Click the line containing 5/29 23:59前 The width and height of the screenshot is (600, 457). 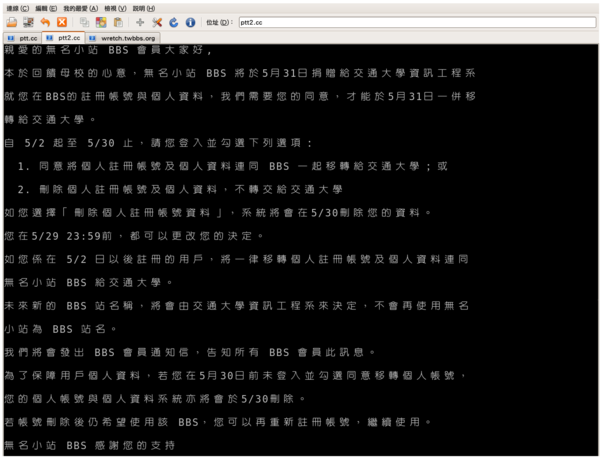click(x=134, y=236)
